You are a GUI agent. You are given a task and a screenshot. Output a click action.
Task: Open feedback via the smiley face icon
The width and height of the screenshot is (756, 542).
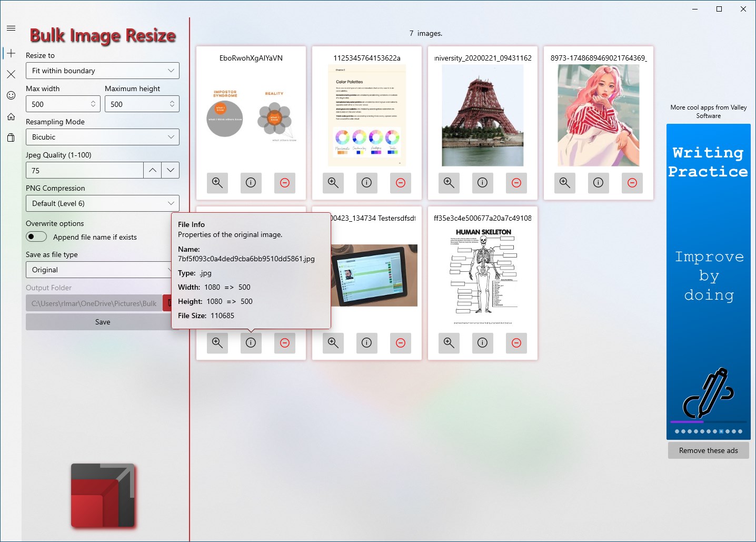pyautogui.click(x=11, y=95)
